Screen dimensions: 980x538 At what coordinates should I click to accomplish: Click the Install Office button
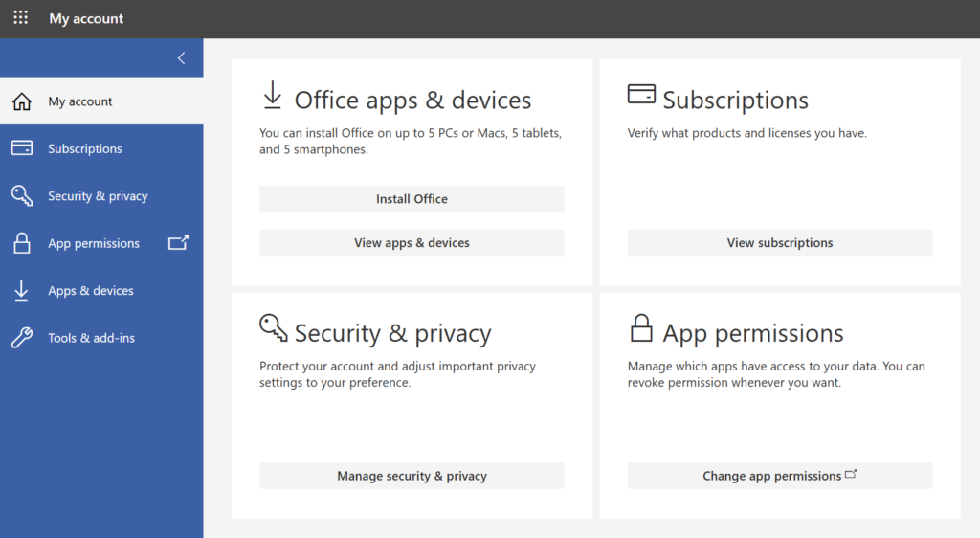412,199
